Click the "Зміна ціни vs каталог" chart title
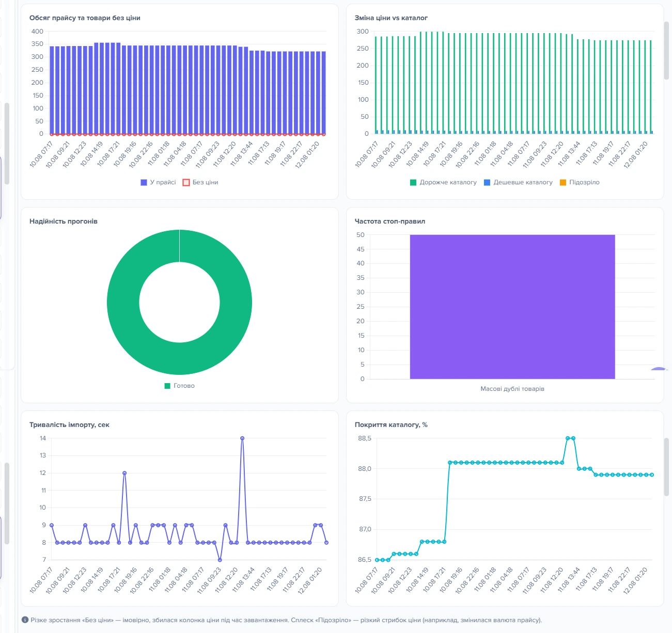 (391, 18)
